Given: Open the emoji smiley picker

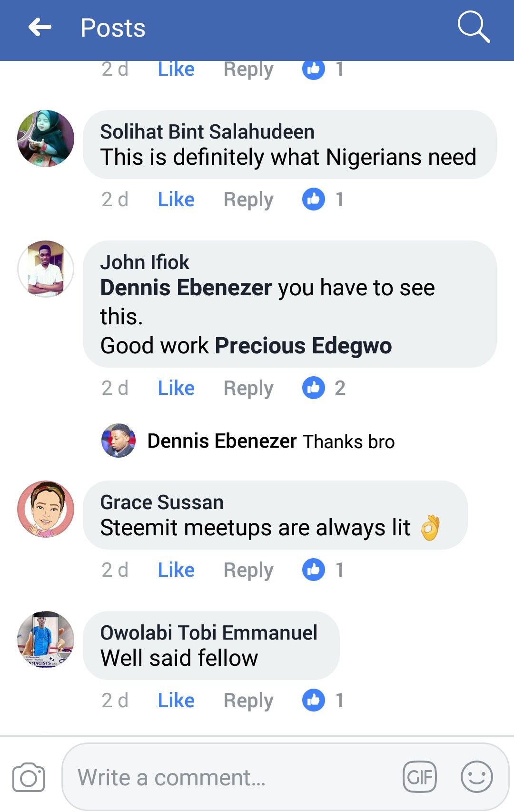Looking at the screenshot, I should pos(476,777).
